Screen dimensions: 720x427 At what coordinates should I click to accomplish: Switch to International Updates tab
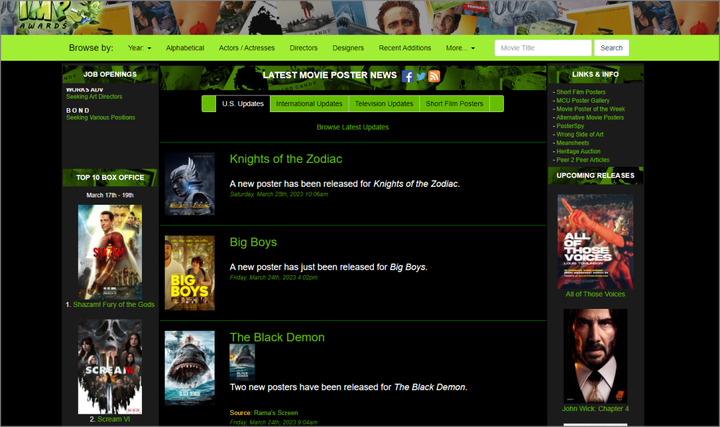pos(309,104)
